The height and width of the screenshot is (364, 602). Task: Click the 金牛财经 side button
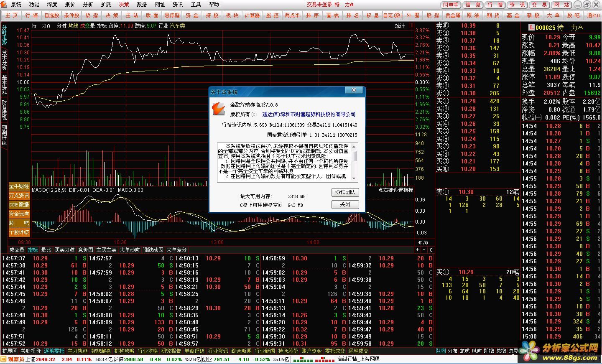19,186
